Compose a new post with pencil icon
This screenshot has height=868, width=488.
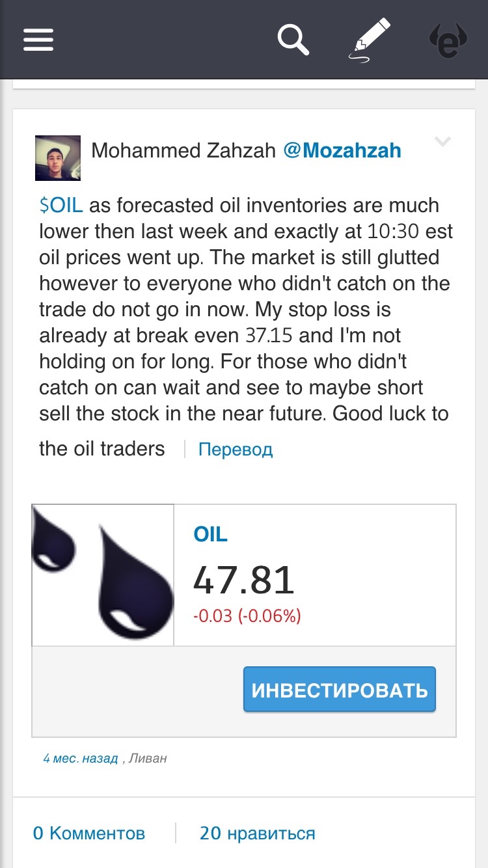[370, 40]
